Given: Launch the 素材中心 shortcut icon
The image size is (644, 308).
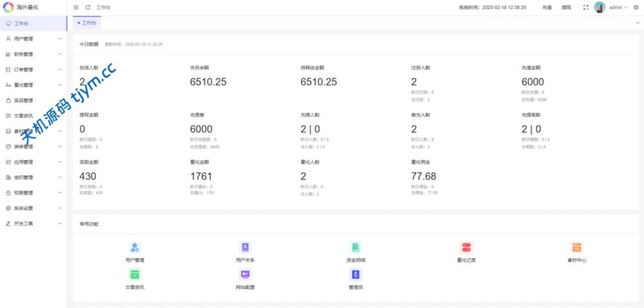Looking at the screenshot, I should [577, 248].
